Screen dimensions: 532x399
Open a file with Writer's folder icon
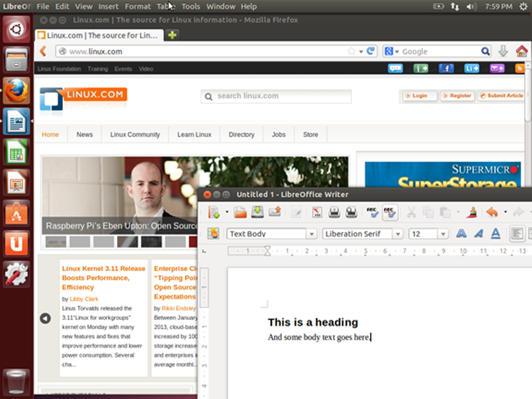pyautogui.click(x=240, y=213)
